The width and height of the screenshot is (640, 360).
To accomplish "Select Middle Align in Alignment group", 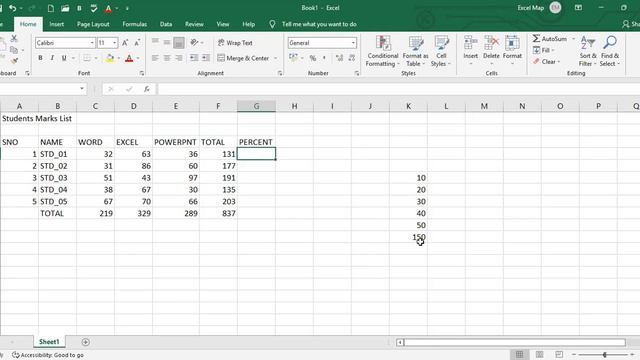I will click(167, 42).
